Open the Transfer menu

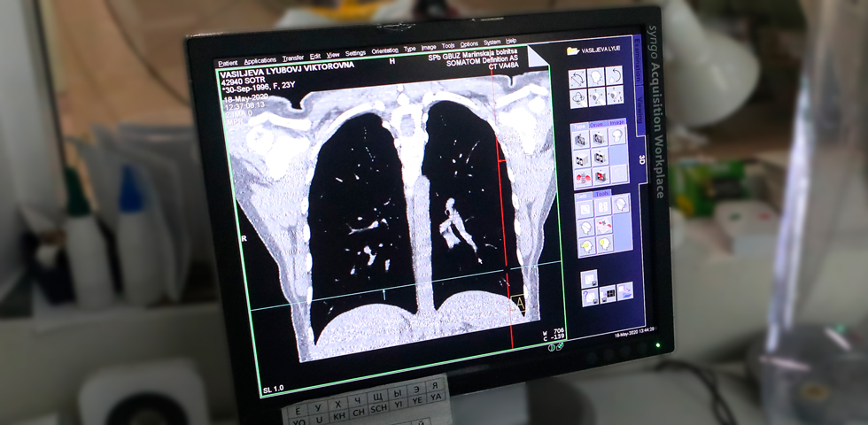point(293,58)
